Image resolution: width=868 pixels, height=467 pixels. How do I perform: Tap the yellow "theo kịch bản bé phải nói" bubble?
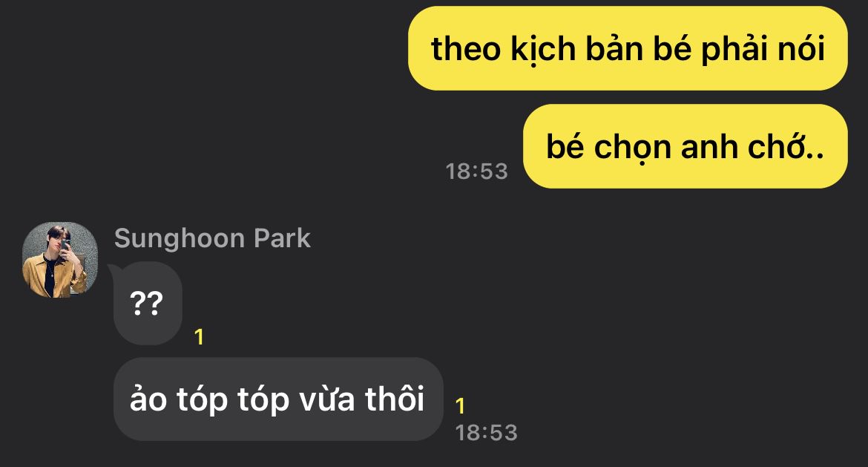(628, 48)
